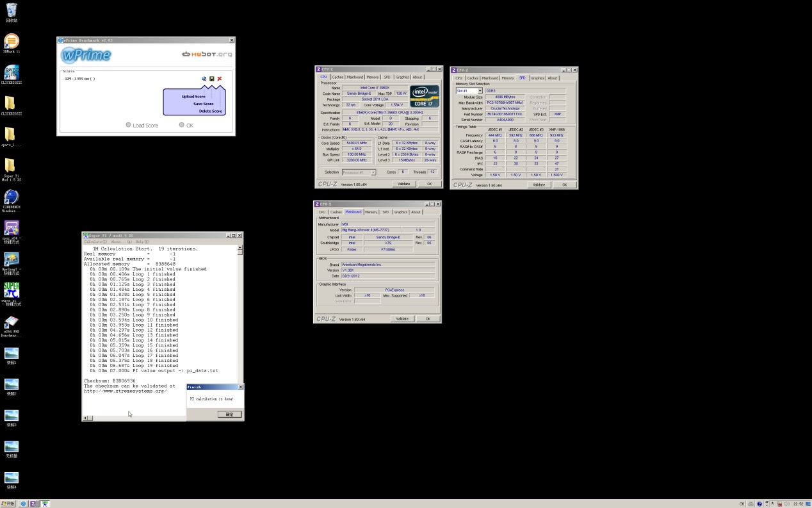Viewport: 812px width, 508px height.
Task: Click the Super PI scrollbar up arrow
Action: point(240,248)
